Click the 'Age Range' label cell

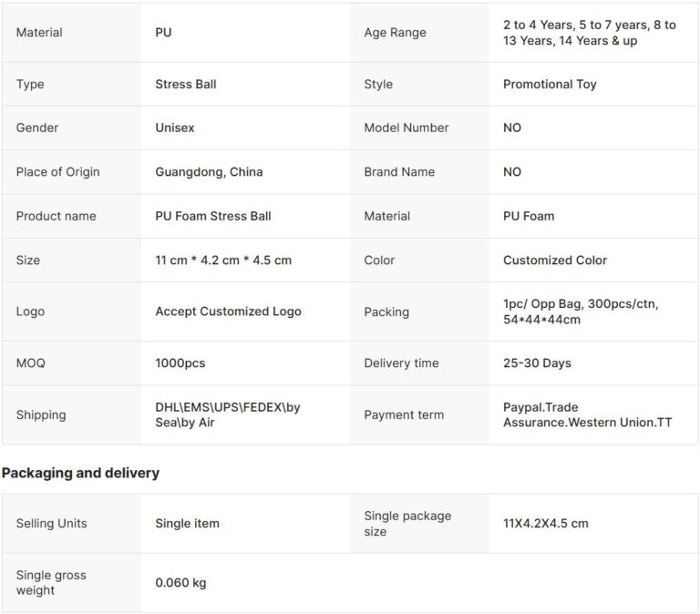[395, 33]
